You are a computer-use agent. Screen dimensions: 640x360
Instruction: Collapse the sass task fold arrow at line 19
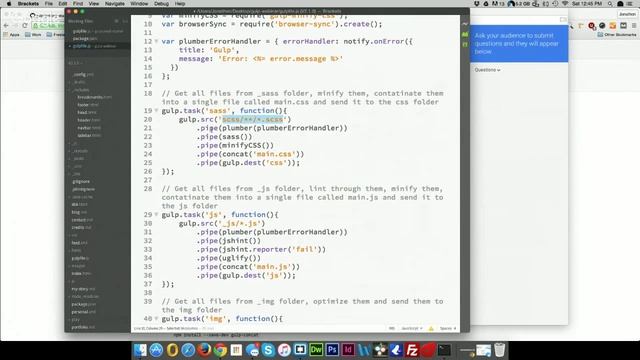[x=156, y=111]
